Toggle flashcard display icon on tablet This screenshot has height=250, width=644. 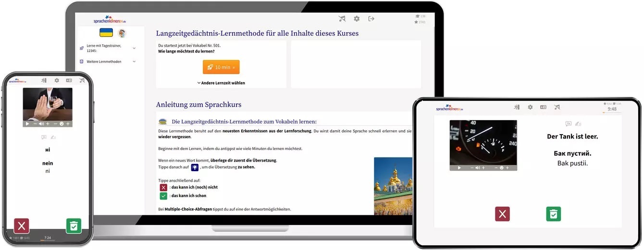click(543, 107)
